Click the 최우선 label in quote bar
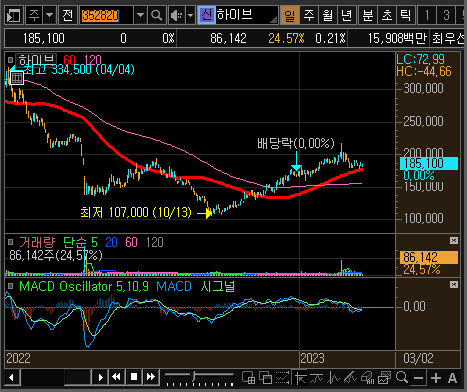Image resolution: width=467 pixels, height=392 pixels. coord(448,39)
